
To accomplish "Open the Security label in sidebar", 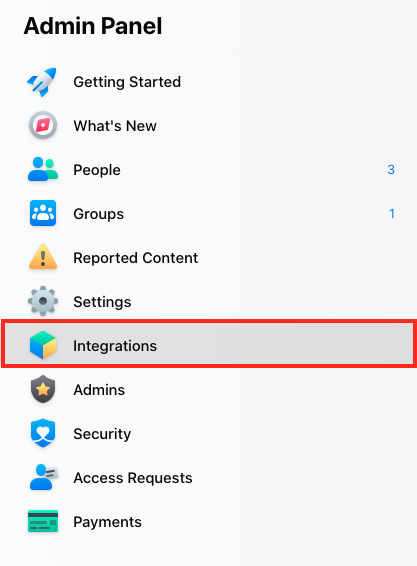I will 102,434.
